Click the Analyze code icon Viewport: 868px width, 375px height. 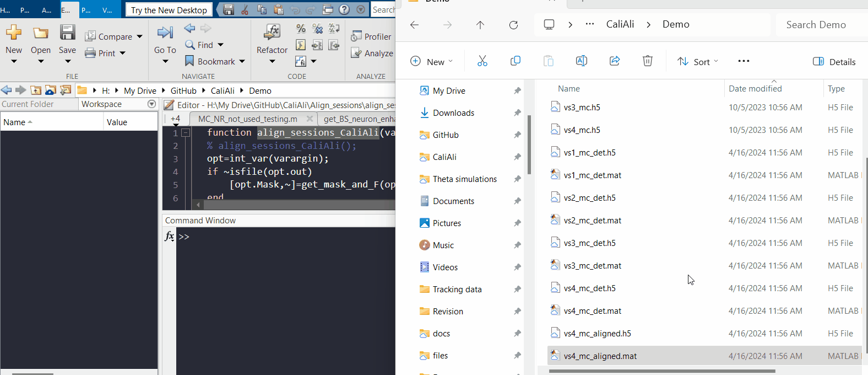(x=356, y=53)
